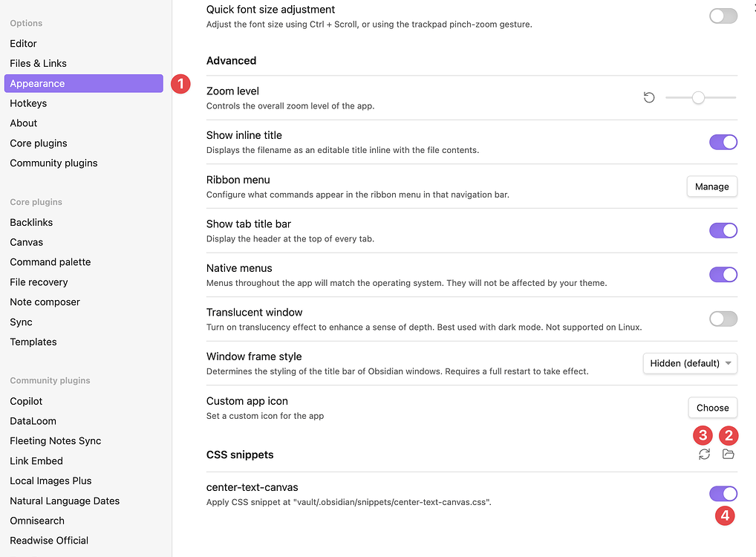Open Backlinks plugin settings

coord(30,222)
